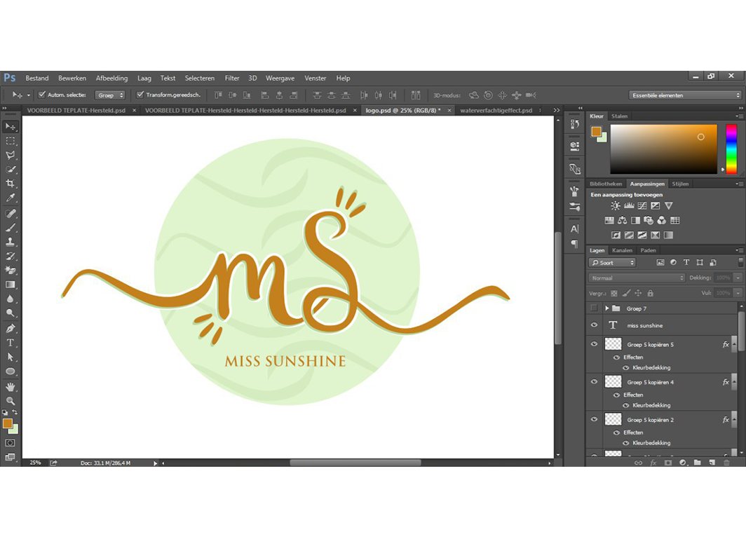The height and width of the screenshot is (560, 746).
Task: Select the Rectangular Marquee tool
Action: (x=11, y=141)
